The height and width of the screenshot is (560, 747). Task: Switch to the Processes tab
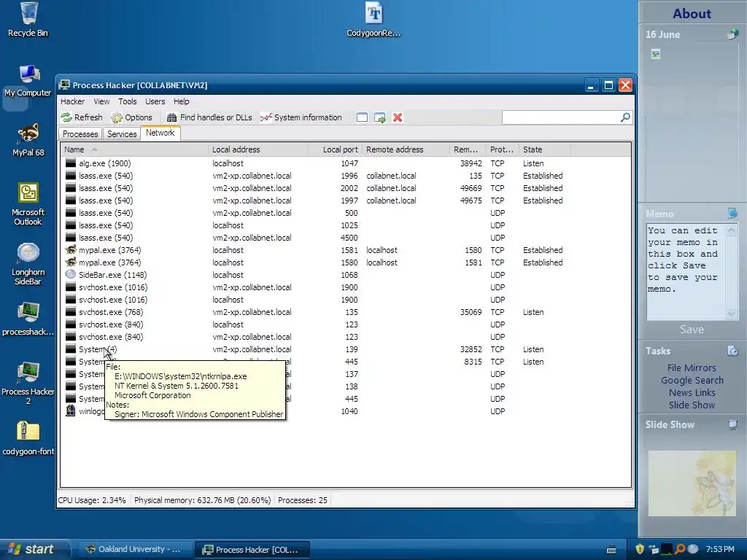pos(80,134)
